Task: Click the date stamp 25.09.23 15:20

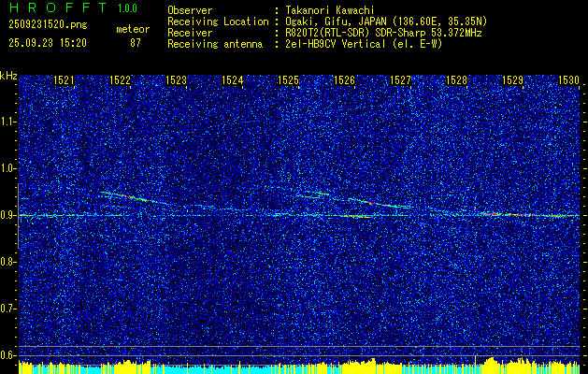Action: (48, 43)
